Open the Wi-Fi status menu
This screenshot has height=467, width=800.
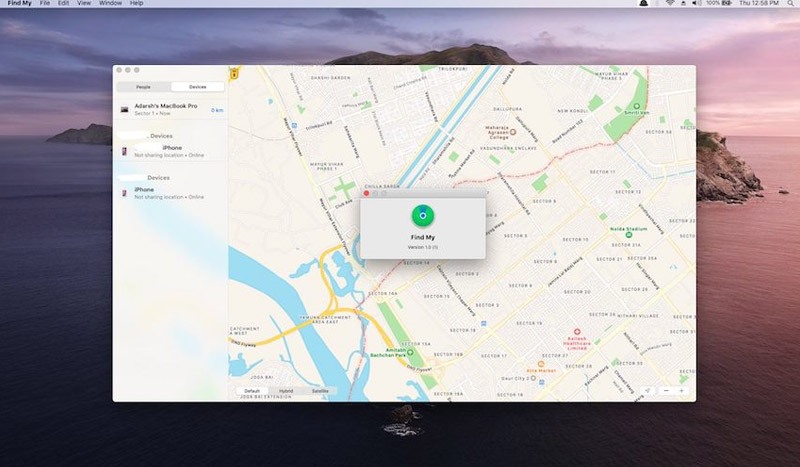point(670,3)
